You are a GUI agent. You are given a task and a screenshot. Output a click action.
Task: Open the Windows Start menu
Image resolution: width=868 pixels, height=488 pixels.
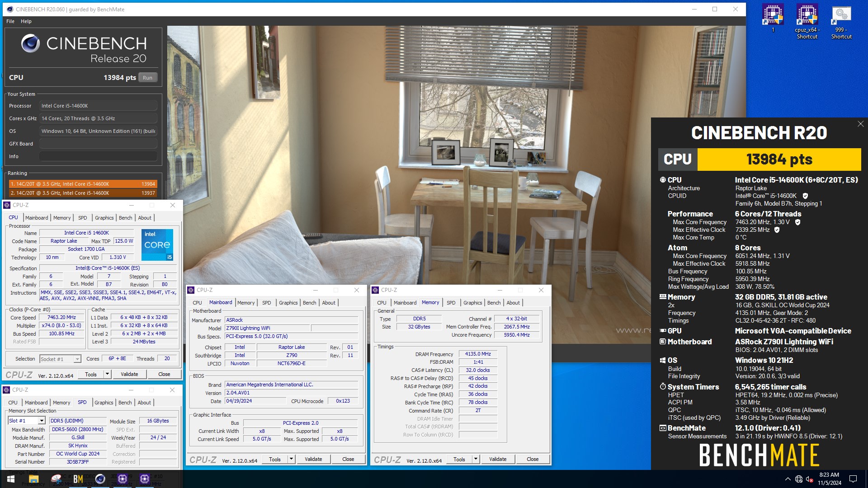tap(11, 479)
